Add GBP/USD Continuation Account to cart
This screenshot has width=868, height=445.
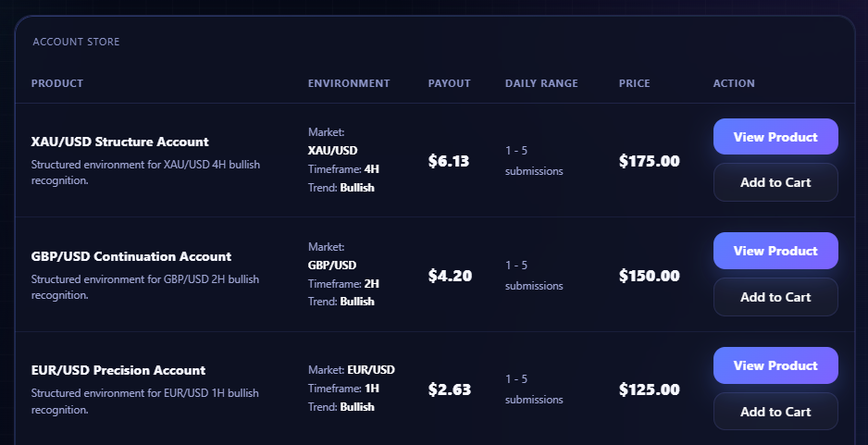point(775,297)
